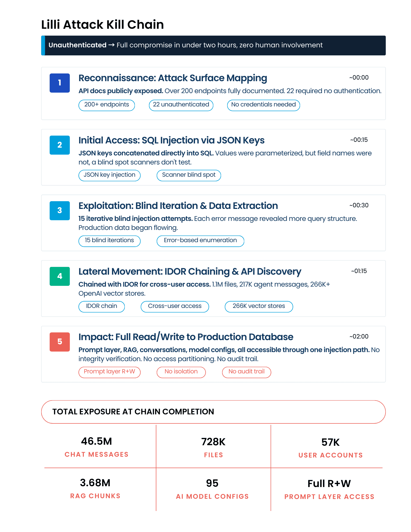The image size is (411, 532).
Task: Click the 'Reconnaissance: Attack Surface Mapping' heading
Action: (x=173, y=78)
